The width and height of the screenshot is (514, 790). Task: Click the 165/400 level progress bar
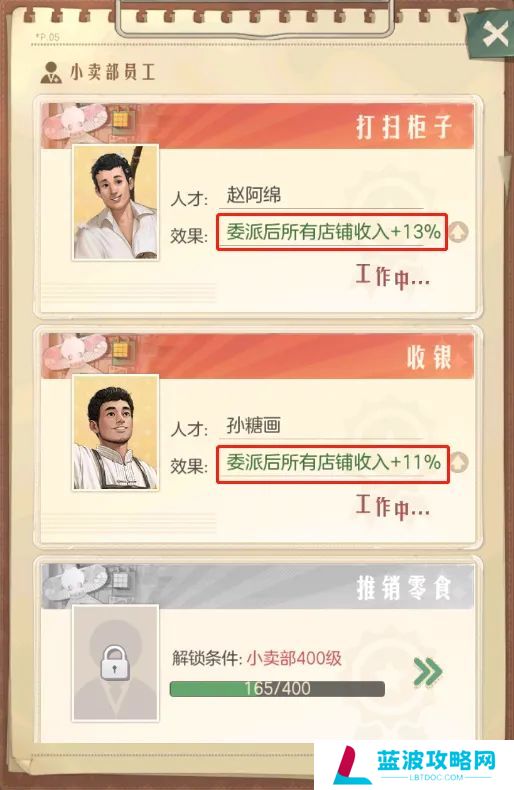pyautogui.click(x=277, y=689)
